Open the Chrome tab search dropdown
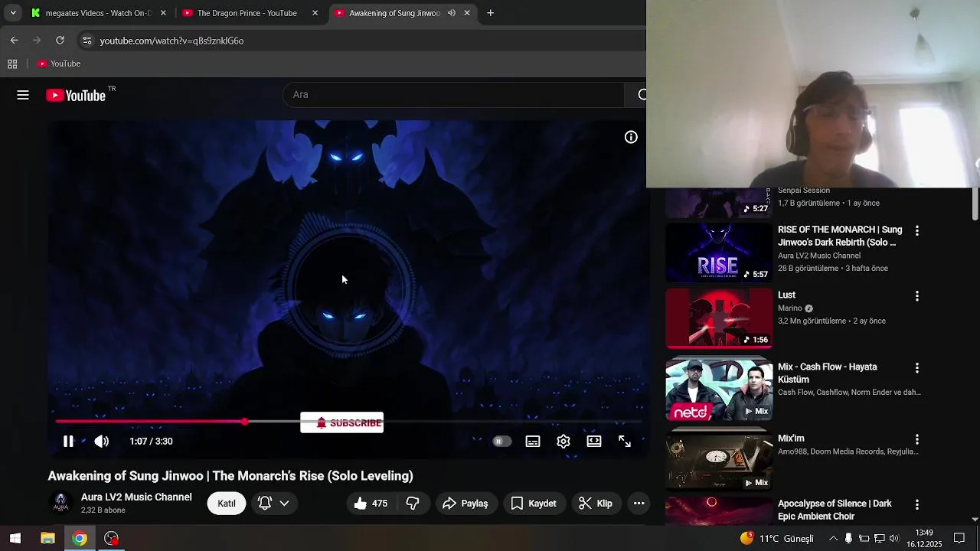 (x=13, y=13)
